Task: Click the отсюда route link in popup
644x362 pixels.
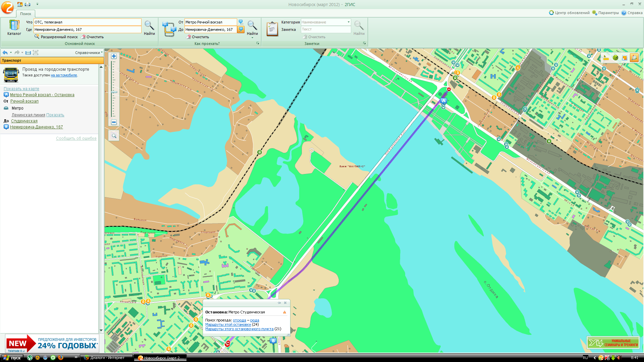Action: pyautogui.click(x=239, y=320)
